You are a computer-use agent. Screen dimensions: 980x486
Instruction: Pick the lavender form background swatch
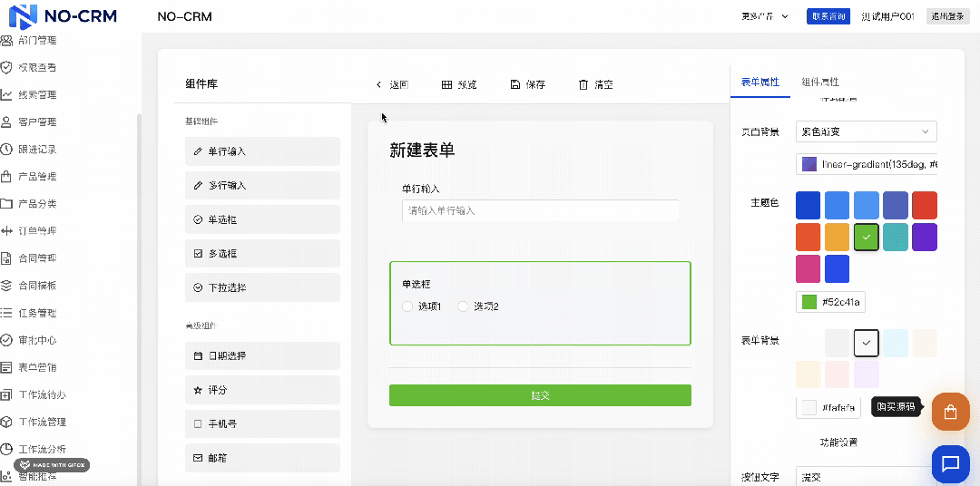tap(867, 374)
